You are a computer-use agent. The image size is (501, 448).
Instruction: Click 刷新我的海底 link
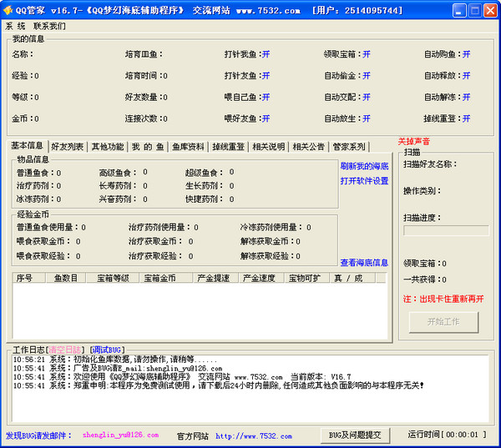(x=364, y=166)
